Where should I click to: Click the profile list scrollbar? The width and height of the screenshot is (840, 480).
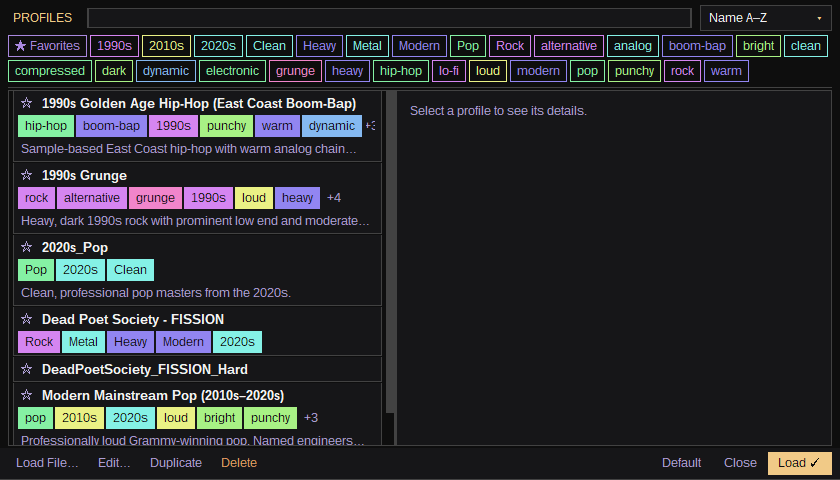point(391,252)
